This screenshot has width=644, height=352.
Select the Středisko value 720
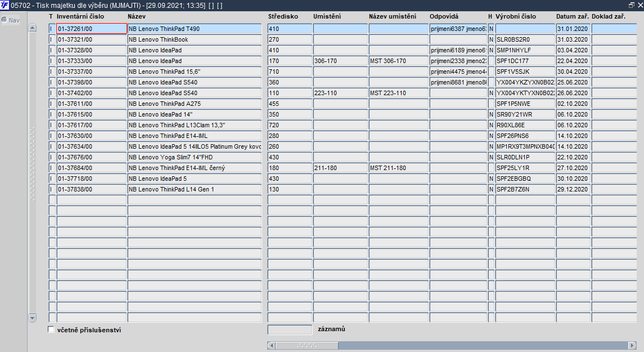(x=290, y=125)
